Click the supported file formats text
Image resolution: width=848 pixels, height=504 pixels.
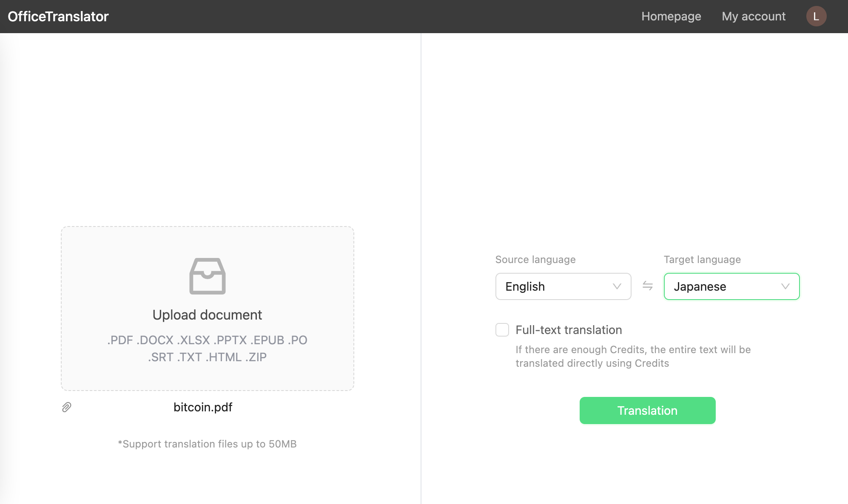(x=207, y=348)
